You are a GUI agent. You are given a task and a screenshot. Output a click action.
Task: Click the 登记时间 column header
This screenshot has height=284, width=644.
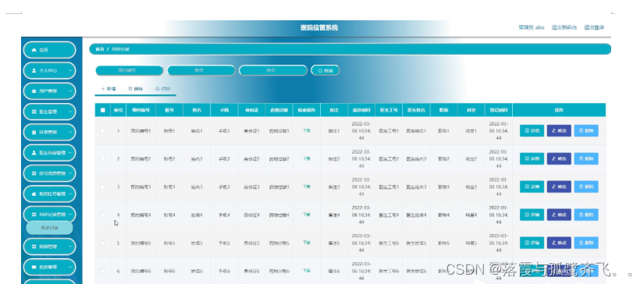[498, 110]
